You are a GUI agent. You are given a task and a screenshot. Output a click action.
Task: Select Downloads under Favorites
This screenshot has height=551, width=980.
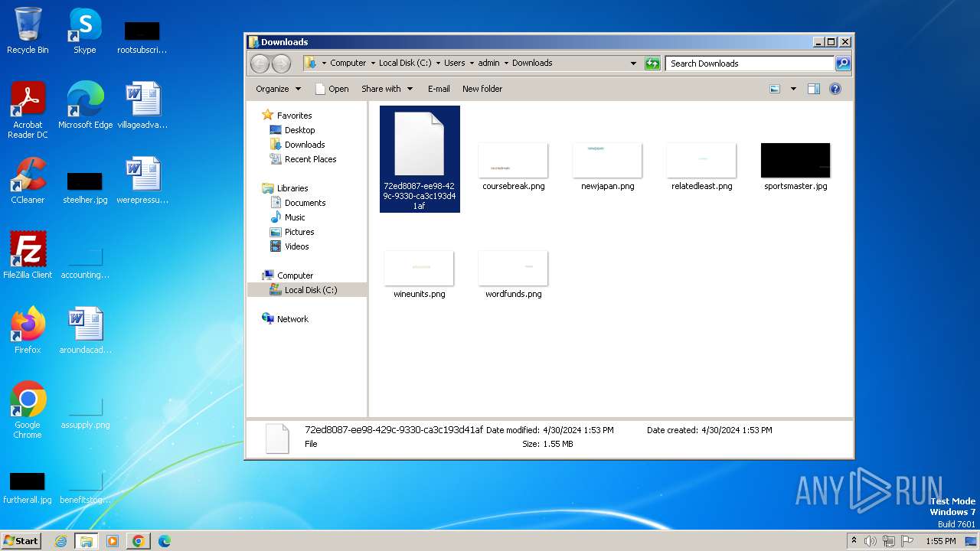[305, 145]
